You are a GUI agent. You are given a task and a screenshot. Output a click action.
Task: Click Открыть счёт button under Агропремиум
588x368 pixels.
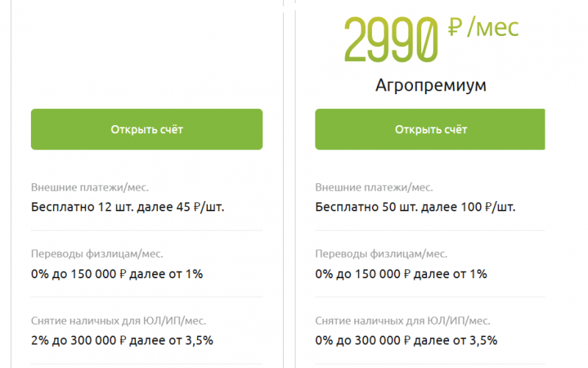(430, 130)
